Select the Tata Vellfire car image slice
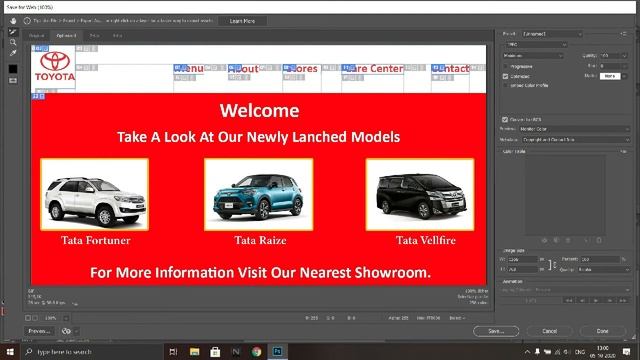 (420, 194)
